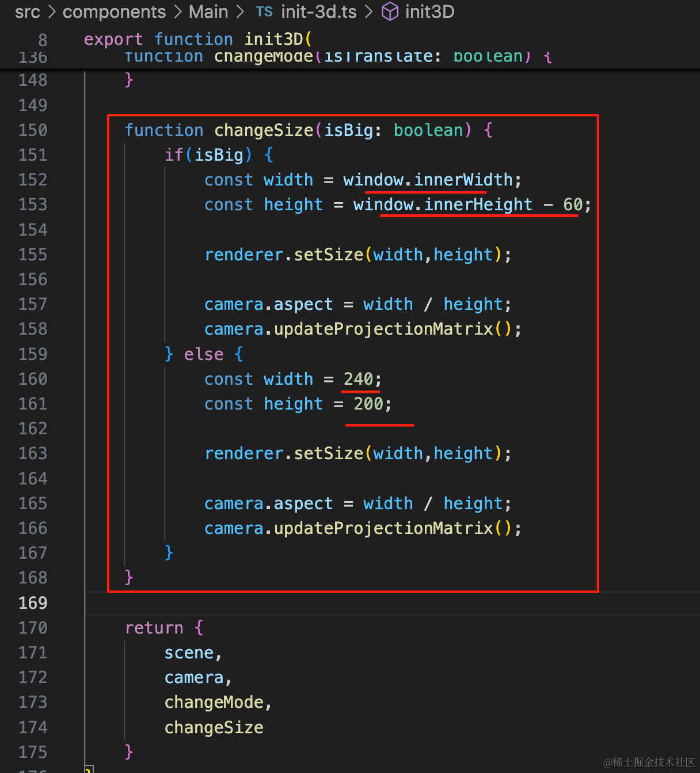Expand chevron after init-3d.ts breadcrumb
This screenshot has width=700, height=773.
click(x=369, y=12)
